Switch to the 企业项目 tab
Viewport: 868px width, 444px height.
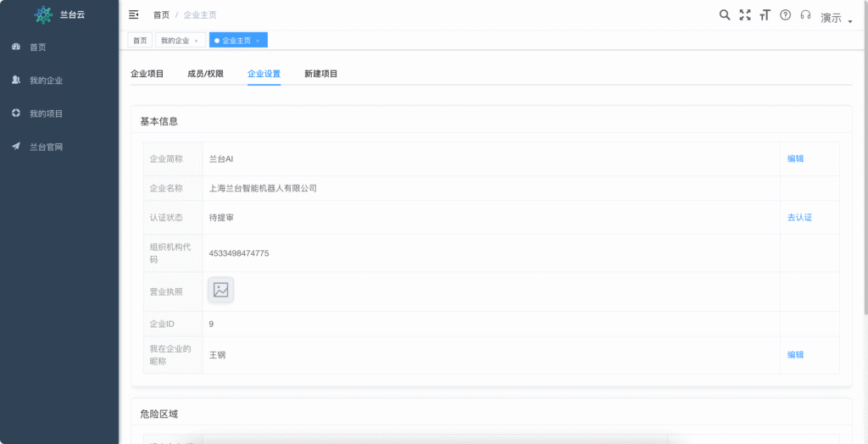147,74
